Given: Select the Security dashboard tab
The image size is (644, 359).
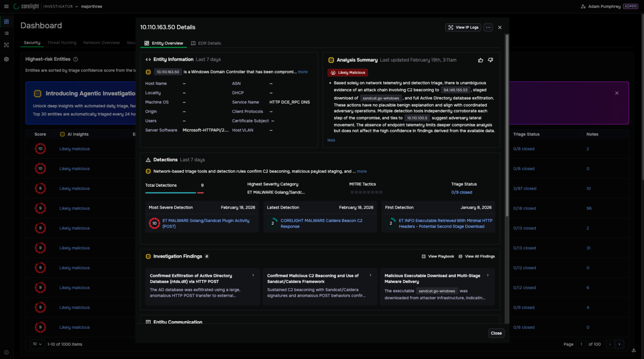Looking at the screenshot, I should (32, 43).
